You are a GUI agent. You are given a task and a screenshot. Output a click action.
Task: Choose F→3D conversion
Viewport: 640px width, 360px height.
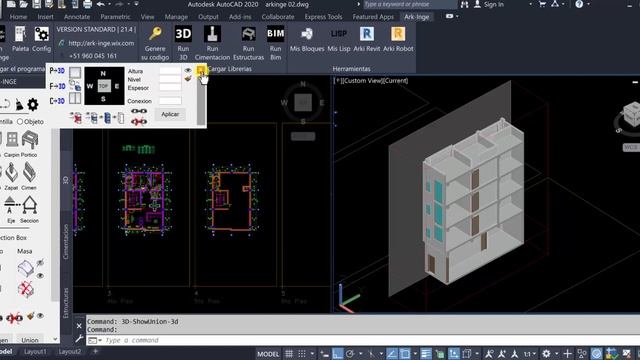pyautogui.click(x=57, y=86)
